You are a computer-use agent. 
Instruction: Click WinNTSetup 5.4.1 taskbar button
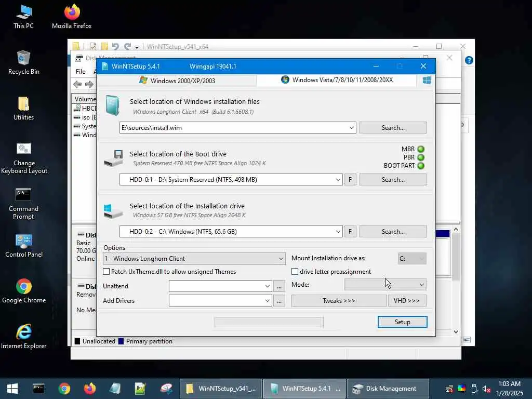click(304, 389)
